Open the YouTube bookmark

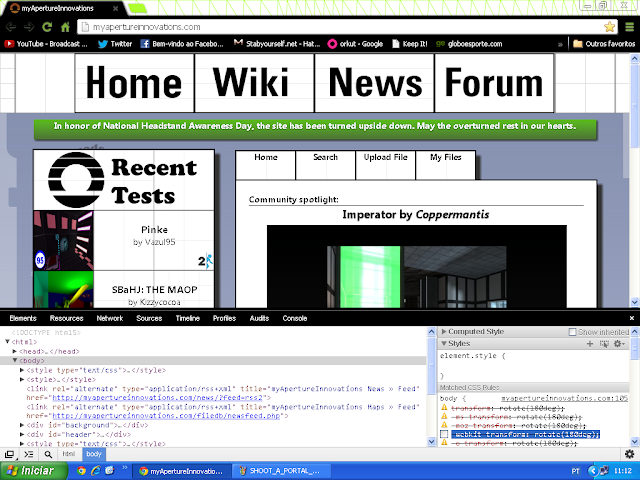coord(46,44)
